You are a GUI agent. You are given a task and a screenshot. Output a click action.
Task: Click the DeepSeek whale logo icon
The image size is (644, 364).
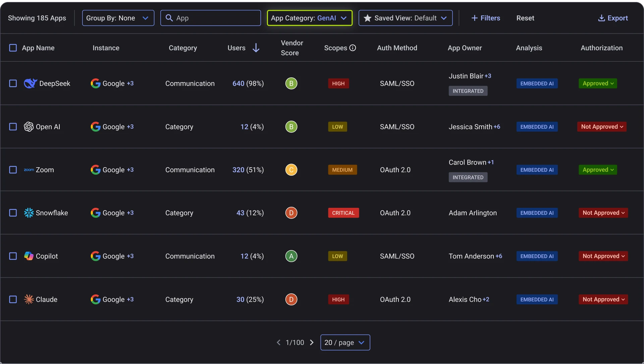coord(30,83)
